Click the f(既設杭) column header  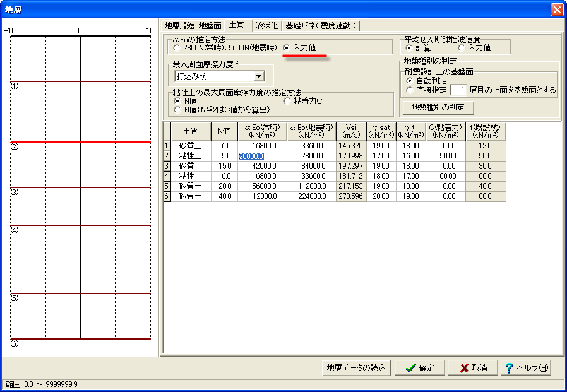click(x=486, y=131)
